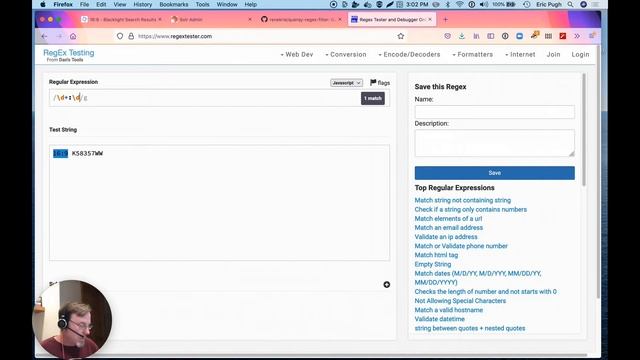Expand the Internet menu

click(520, 54)
